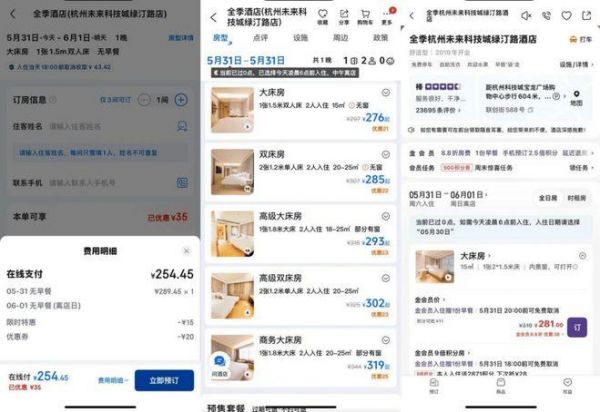Select the 全日房 toggle
Viewport: 600px width, 412px height.
[x=548, y=198]
